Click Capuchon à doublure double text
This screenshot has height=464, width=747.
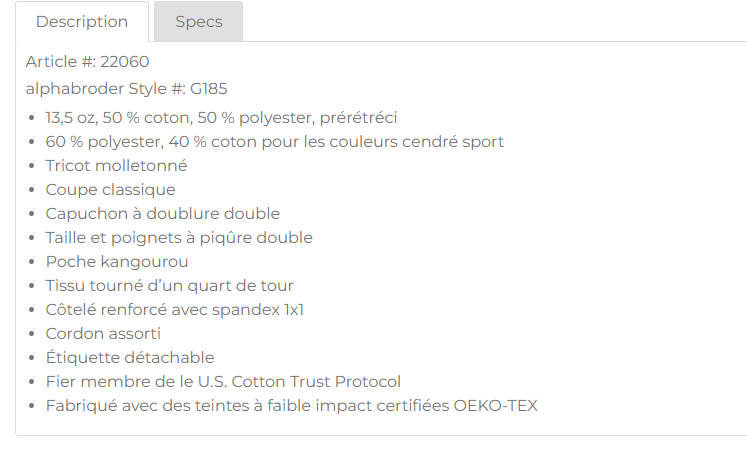coord(162,214)
